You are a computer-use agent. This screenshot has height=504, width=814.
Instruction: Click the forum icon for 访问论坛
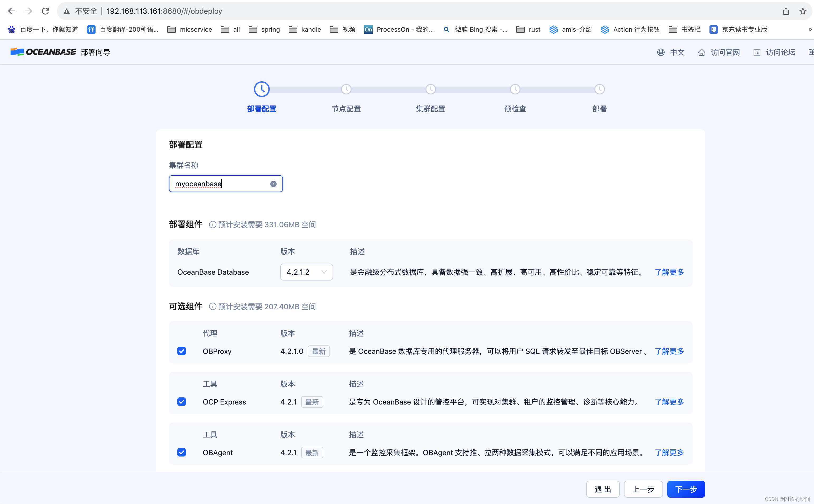[757, 52]
